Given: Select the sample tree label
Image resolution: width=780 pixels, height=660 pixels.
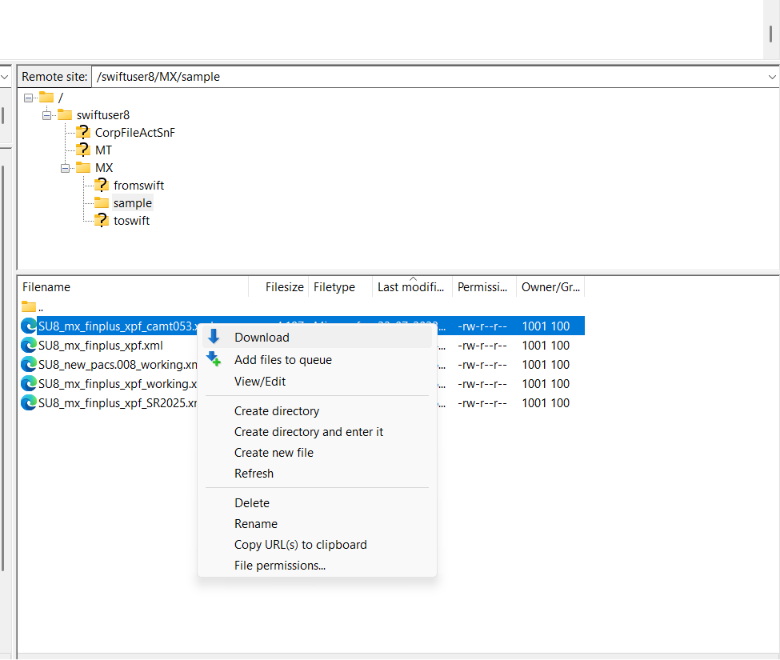Looking at the screenshot, I should [x=132, y=203].
